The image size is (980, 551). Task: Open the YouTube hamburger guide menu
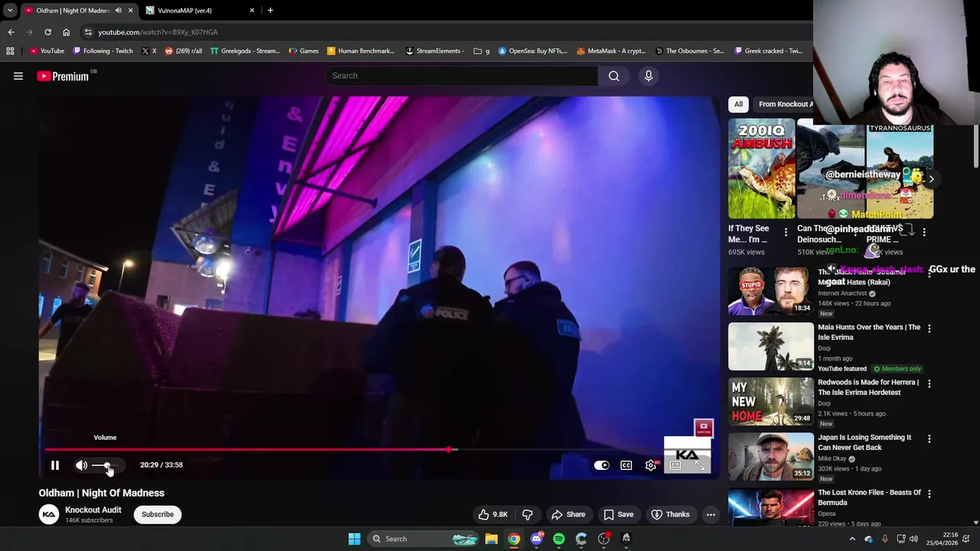coord(18,76)
